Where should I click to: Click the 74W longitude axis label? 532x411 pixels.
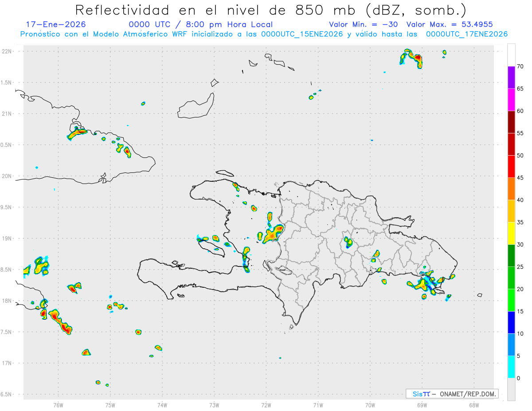(162, 405)
